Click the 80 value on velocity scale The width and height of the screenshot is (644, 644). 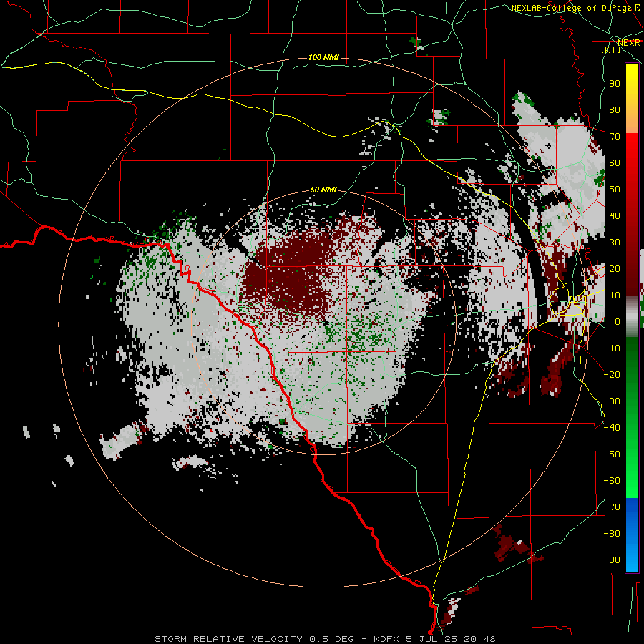[x=615, y=110]
